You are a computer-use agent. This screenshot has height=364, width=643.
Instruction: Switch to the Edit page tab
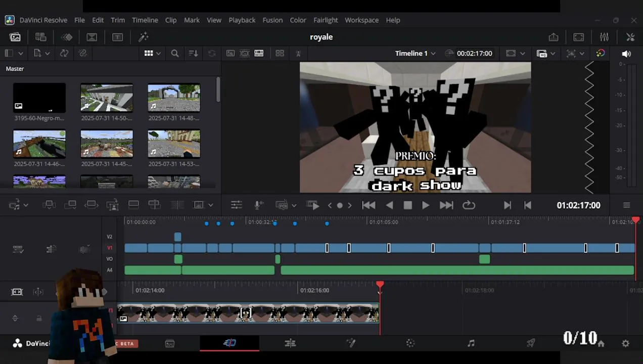click(x=290, y=343)
